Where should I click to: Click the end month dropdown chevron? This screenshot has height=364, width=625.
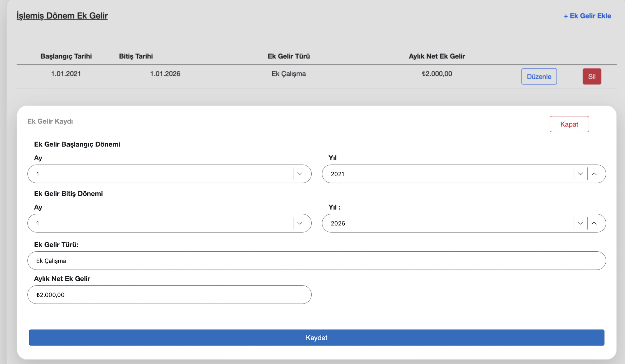click(x=300, y=223)
